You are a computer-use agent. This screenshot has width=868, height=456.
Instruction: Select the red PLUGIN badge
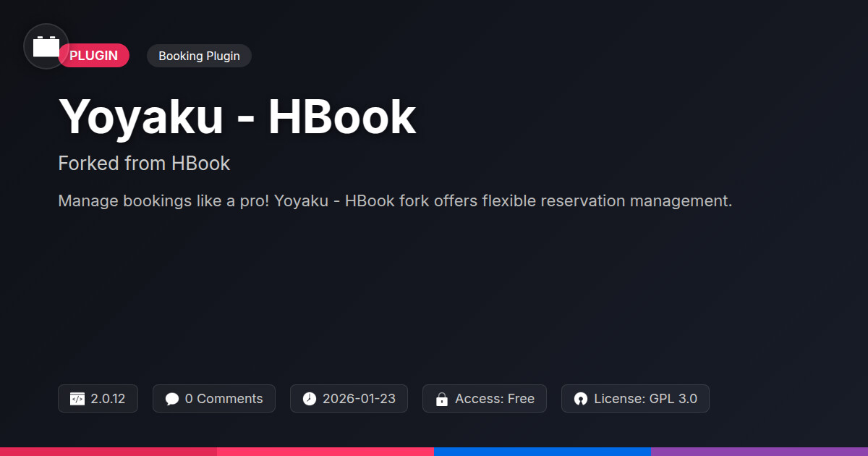(x=94, y=56)
